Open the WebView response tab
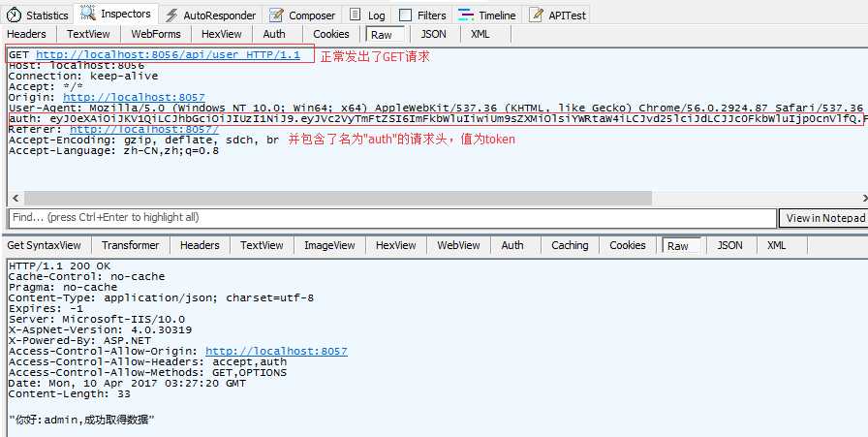Image resolution: width=868 pixels, height=437 pixels. click(x=458, y=245)
